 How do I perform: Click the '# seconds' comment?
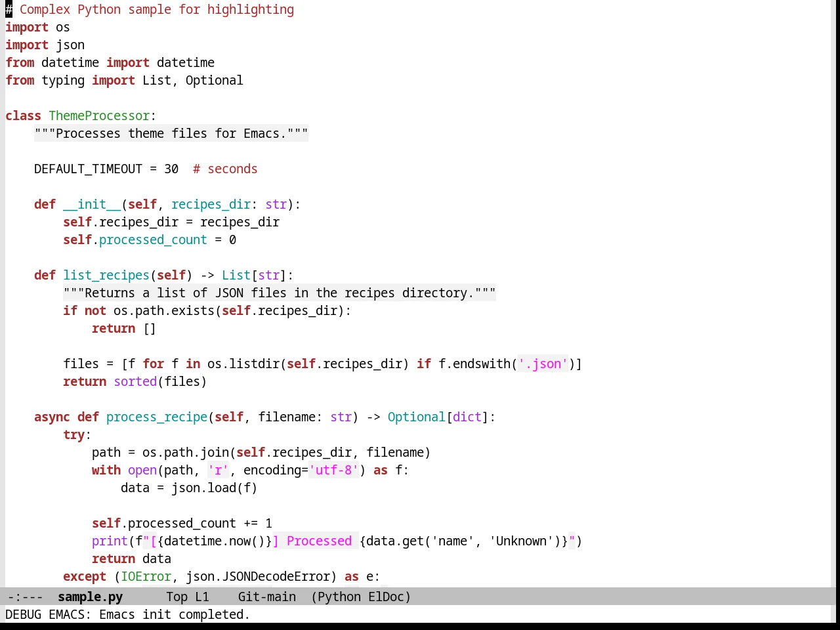click(225, 169)
